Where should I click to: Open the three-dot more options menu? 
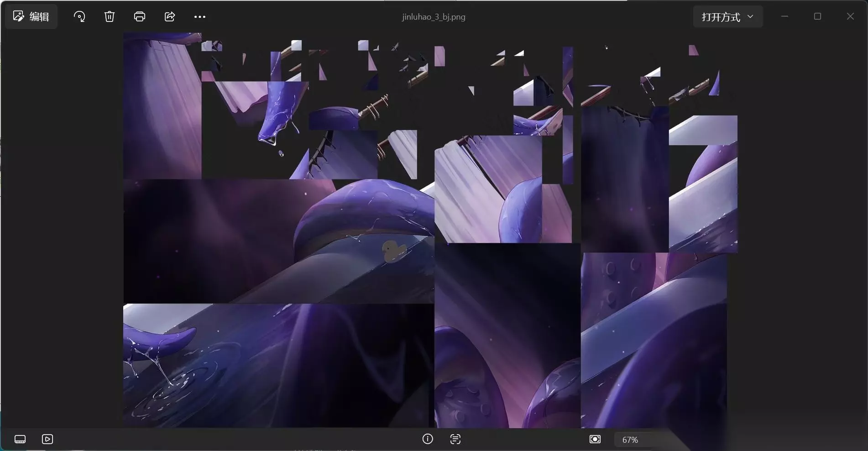(200, 17)
